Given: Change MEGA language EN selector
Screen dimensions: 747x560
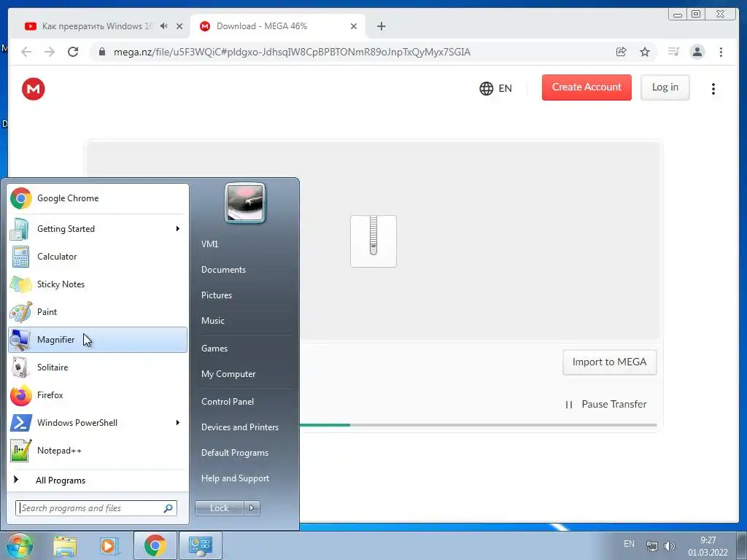Looking at the screenshot, I should click(x=495, y=88).
